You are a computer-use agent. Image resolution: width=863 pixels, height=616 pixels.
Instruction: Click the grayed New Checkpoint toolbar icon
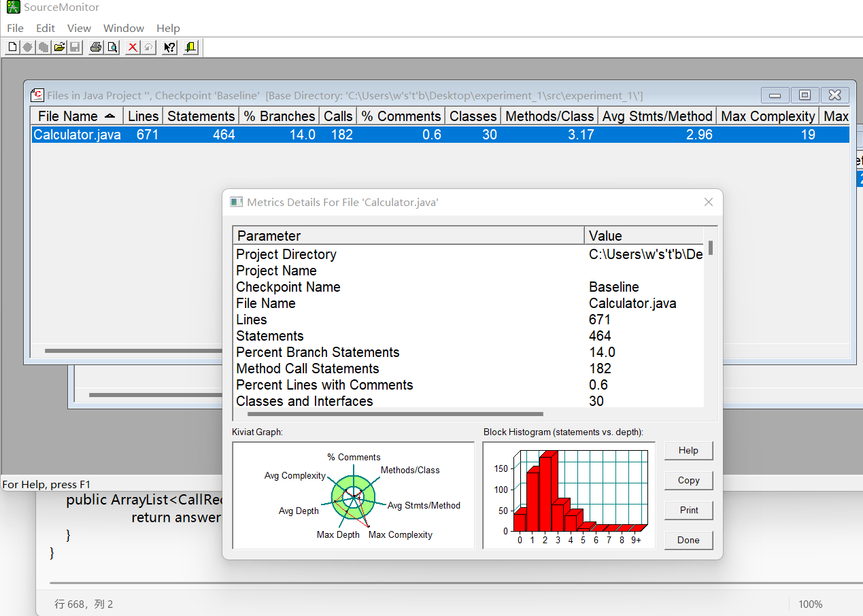tap(27, 47)
